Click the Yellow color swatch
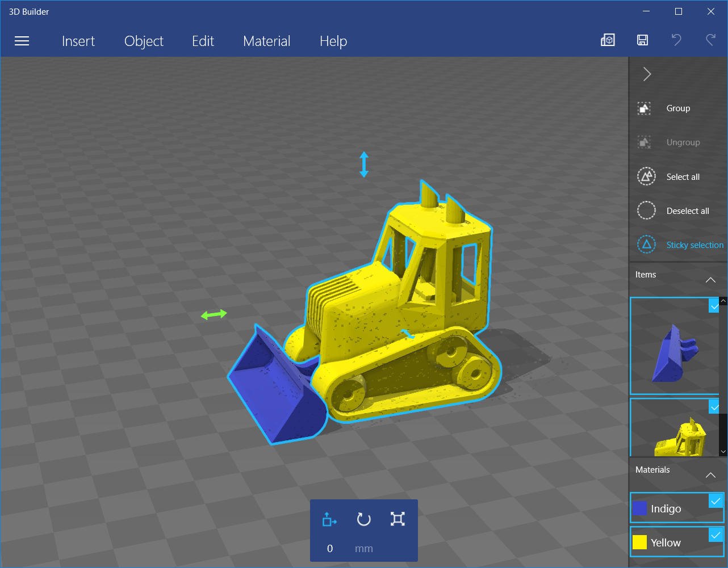The width and height of the screenshot is (728, 568). [x=639, y=542]
